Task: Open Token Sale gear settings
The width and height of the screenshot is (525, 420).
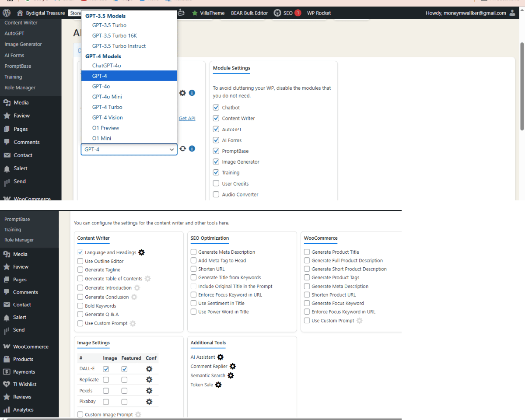Action: tap(218, 385)
